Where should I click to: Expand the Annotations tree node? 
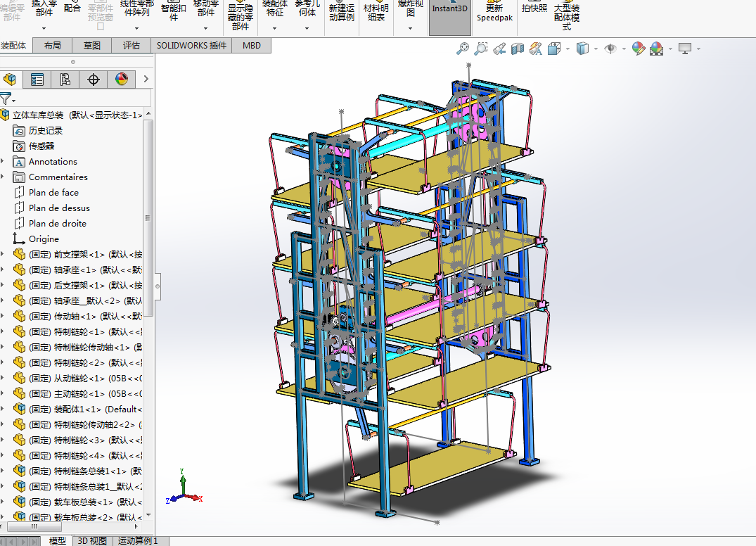coord(2,162)
